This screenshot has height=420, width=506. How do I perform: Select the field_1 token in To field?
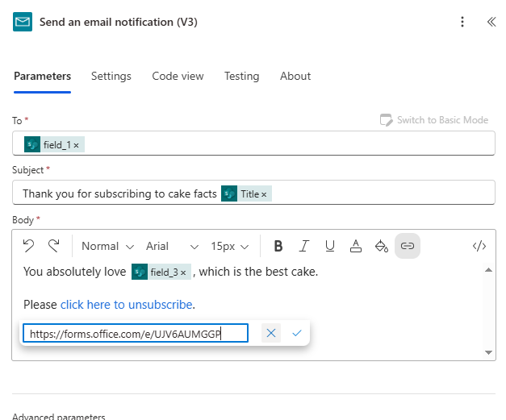coord(53,144)
